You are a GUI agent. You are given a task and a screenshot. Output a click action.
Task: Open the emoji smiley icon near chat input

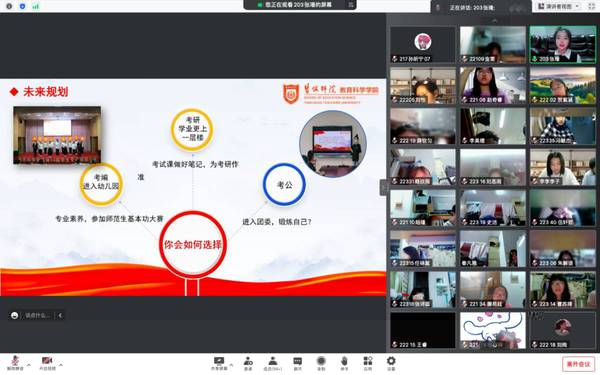click(15, 315)
